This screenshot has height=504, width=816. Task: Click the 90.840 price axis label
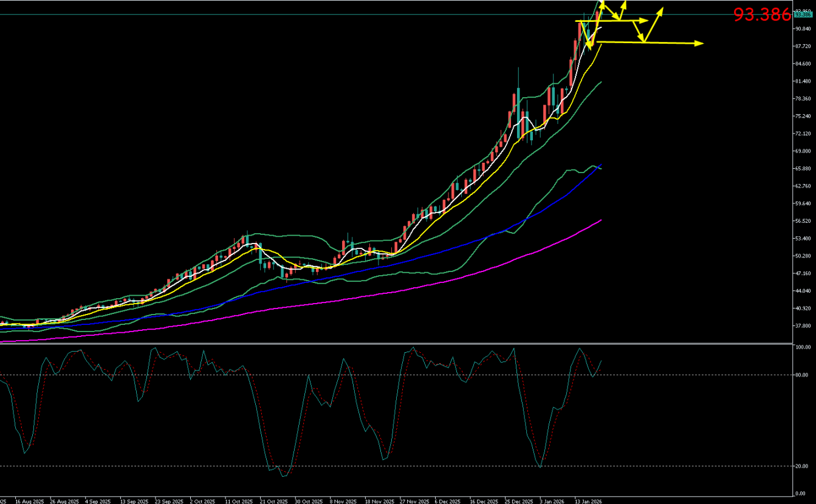tap(803, 29)
